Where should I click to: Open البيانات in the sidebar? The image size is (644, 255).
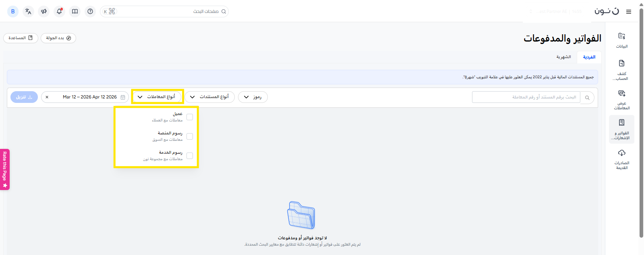tap(622, 40)
